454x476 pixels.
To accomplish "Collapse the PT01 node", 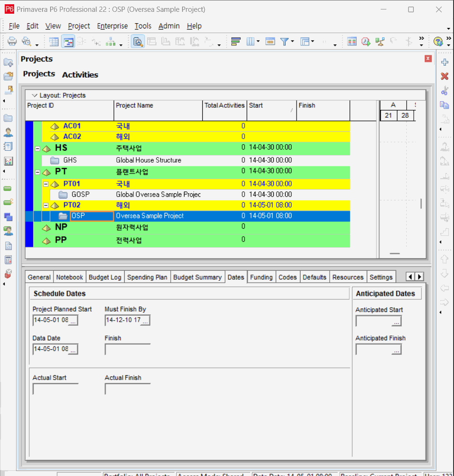I will point(46,184).
